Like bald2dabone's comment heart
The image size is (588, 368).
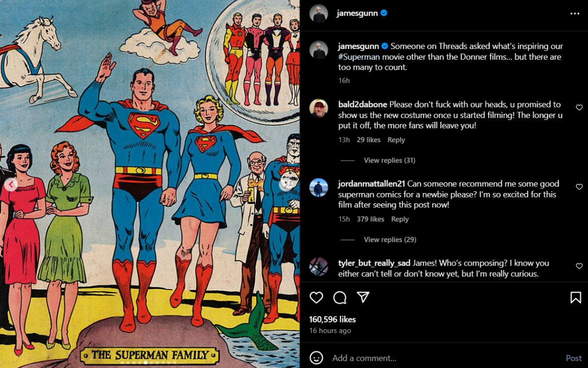click(x=579, y=107)
